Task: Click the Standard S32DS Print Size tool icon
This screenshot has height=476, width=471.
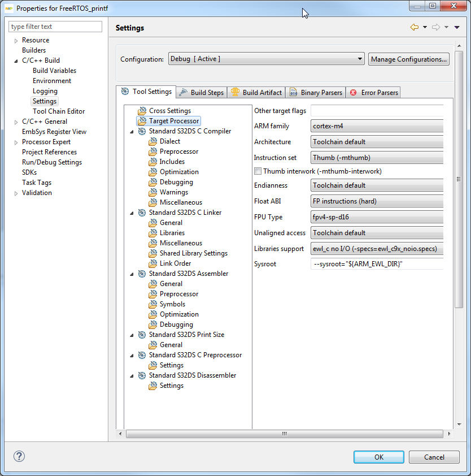Action: [x=142, y=335]
